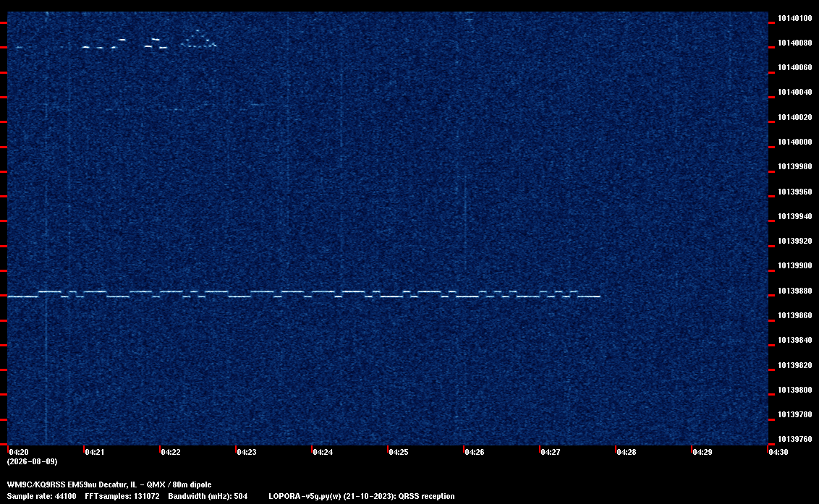Click the FFTsamples: 131072 text
819x504 pixels.
pos(122,496)
